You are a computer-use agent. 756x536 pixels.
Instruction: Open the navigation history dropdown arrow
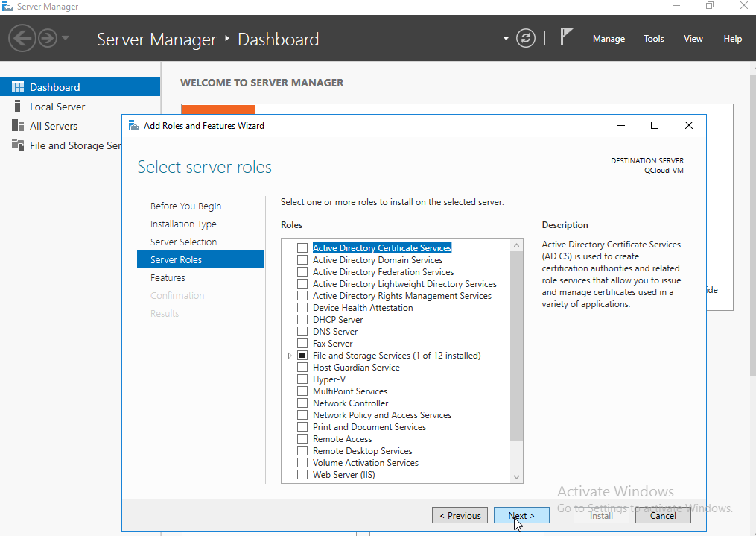pos(66,37)
